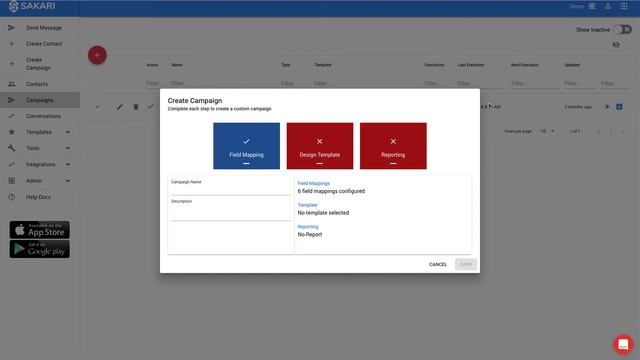640x360 pixels.
Task: Click the Integrations icon in sidebar
Action: click(x=11, y=164)
